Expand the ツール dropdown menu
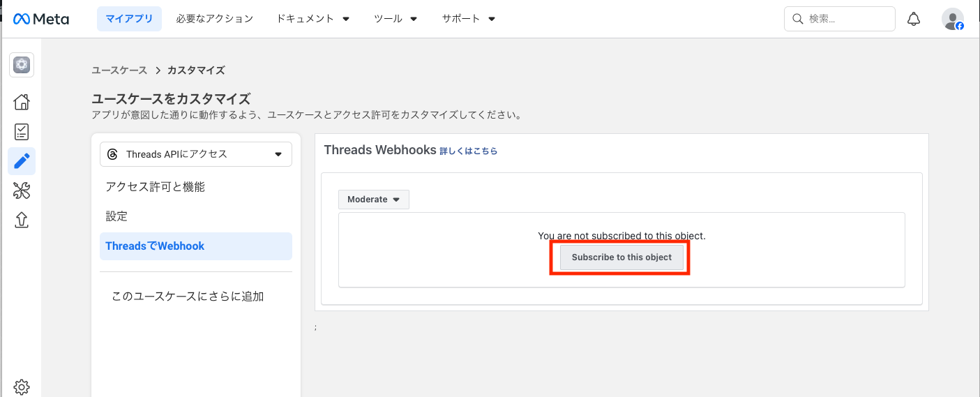Image resolution: width=980 pixels, height=397 pixels. (395, 19)
